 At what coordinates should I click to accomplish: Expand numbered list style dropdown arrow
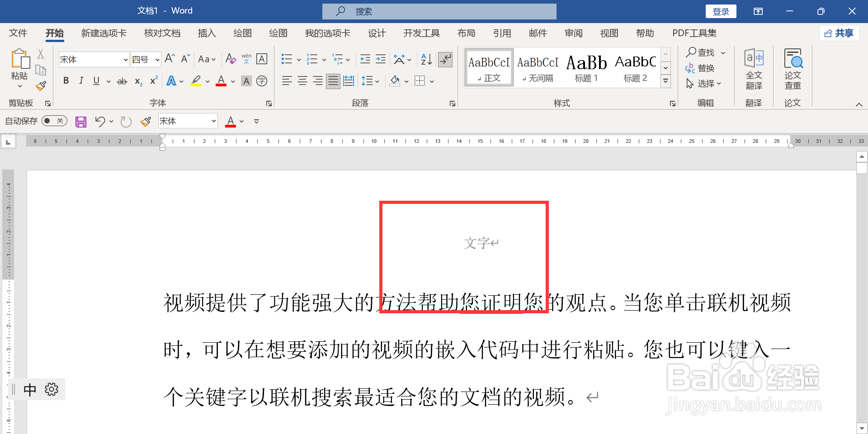pos(324,60)
